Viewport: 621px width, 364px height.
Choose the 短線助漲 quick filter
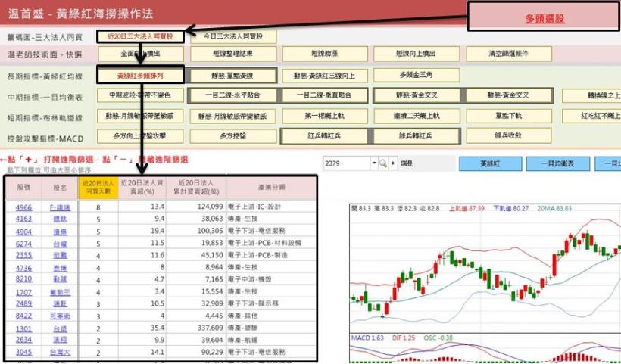[x=325, y=54]
